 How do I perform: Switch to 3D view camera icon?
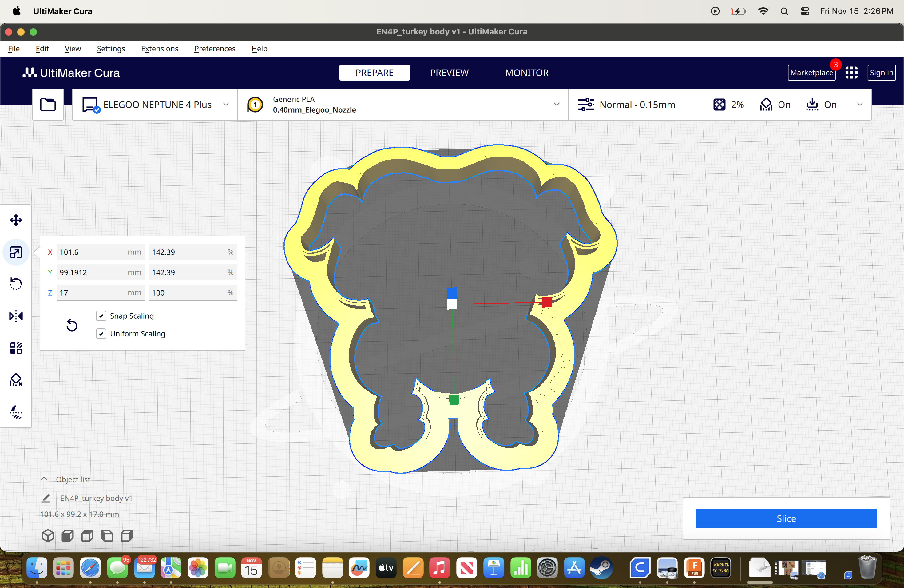[48, 536]
